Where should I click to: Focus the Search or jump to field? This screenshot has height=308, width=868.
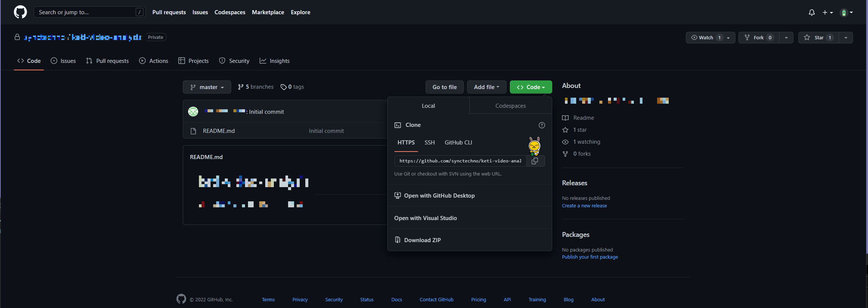[90, 12]
